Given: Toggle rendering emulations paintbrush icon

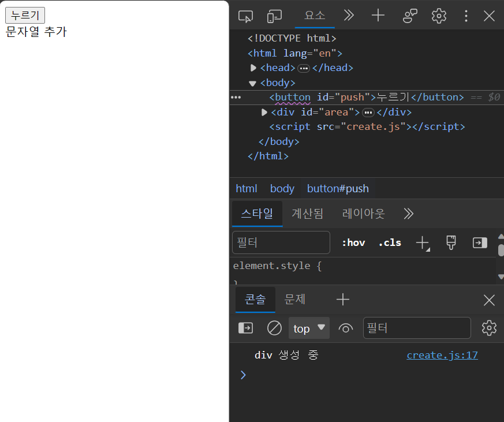Looking at the screenshot, I should [451, 242].
